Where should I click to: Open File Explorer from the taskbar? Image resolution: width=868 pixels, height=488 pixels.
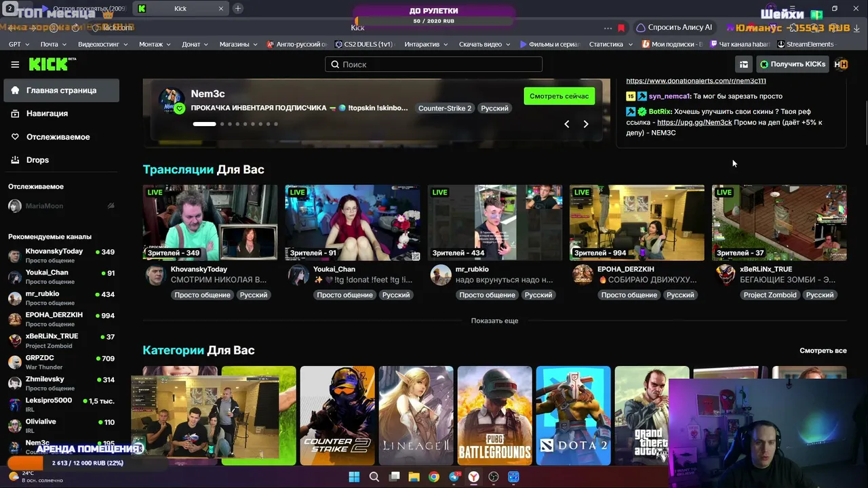[x=414, y=476]
